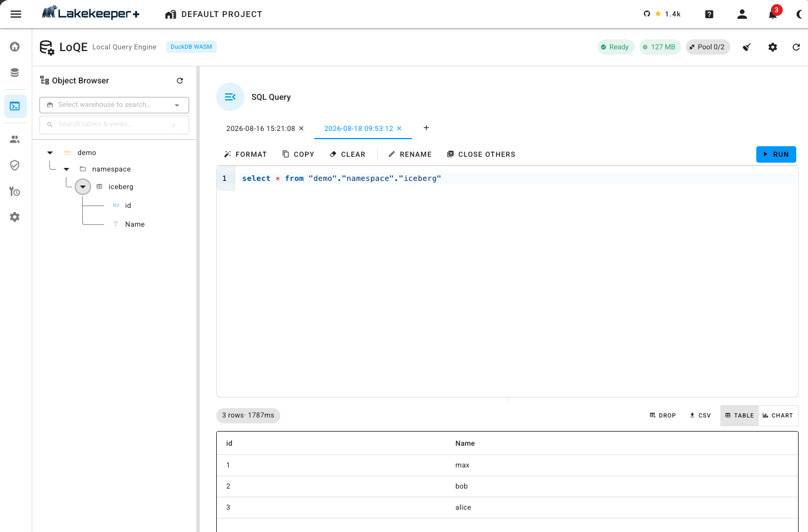The image size is (808, 532).
Task: Select the 'max' result cell
Action: coord(462,465)
